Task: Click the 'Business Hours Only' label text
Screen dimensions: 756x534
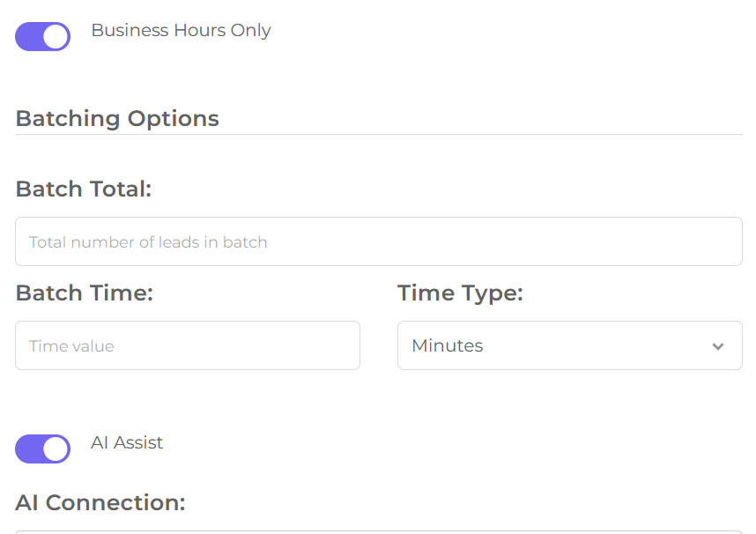Action: pos(181,30)
